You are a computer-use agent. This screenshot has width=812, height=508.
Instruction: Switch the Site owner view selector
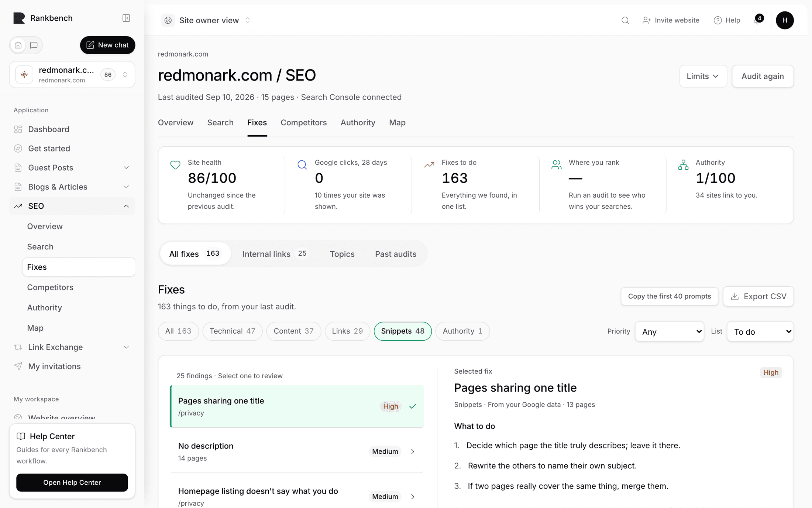coord(207,20)
